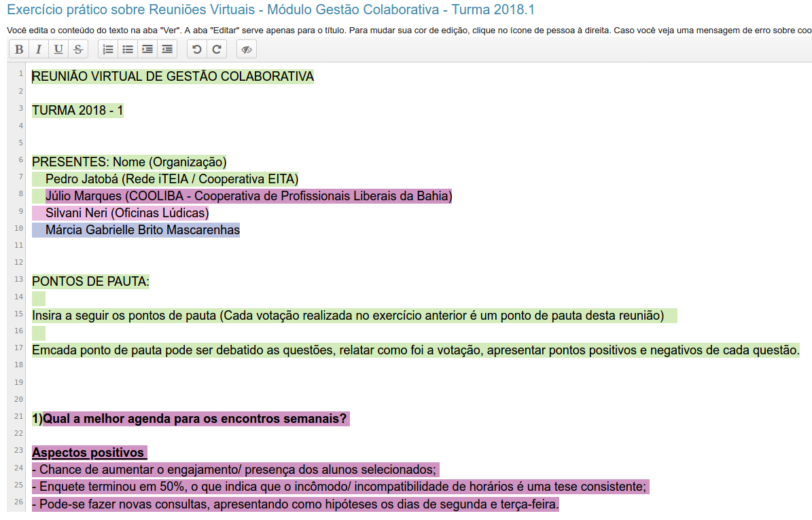The image size is (812, 520).
Task: Click 'PRESENTES: Nome (Organização)' line
Action: point(130,162)
